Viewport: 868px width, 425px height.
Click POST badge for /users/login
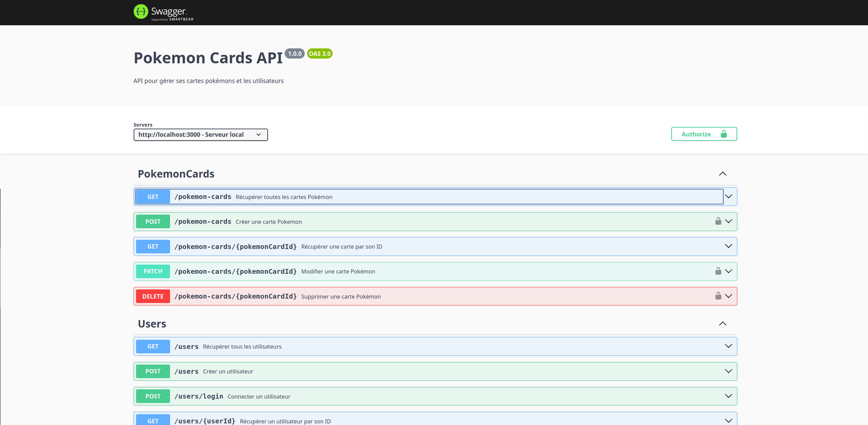pos(153,396)
